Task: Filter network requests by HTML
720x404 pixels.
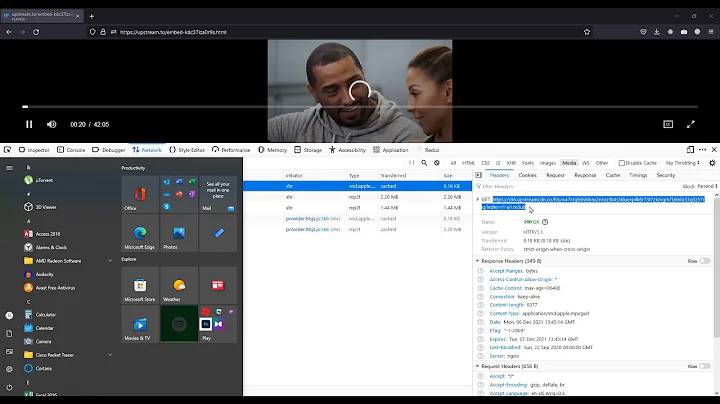Action: [x=468, y=163]
